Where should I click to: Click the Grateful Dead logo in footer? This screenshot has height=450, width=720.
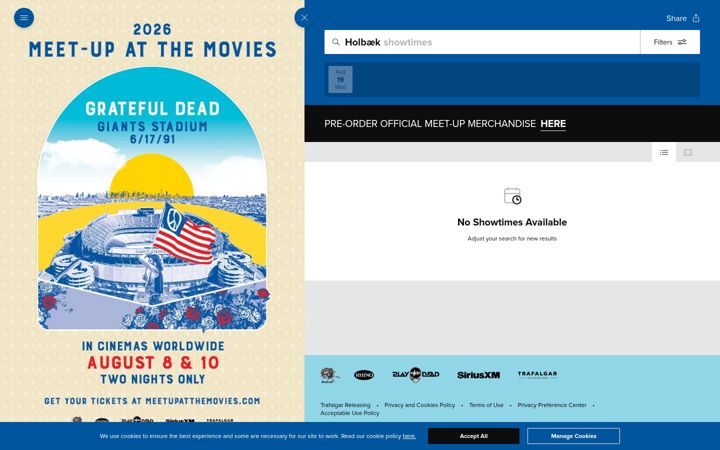point(329,375)
